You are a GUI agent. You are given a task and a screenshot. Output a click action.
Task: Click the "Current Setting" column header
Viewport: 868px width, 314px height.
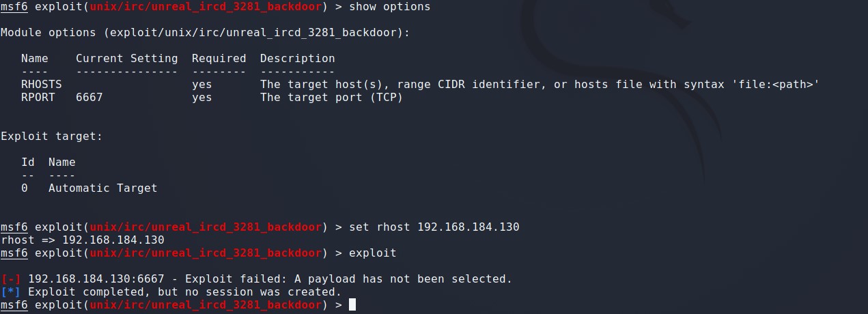[126, 59]
